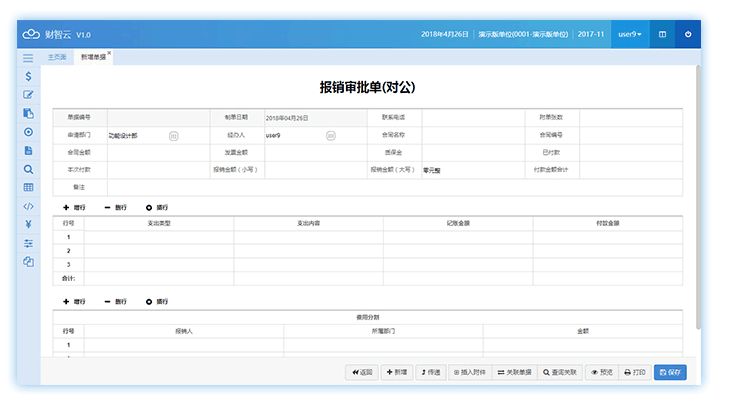The width and height of the screenshot is (734, 418).
Task: Click the 预览 preview button
Action: [602, 373]
